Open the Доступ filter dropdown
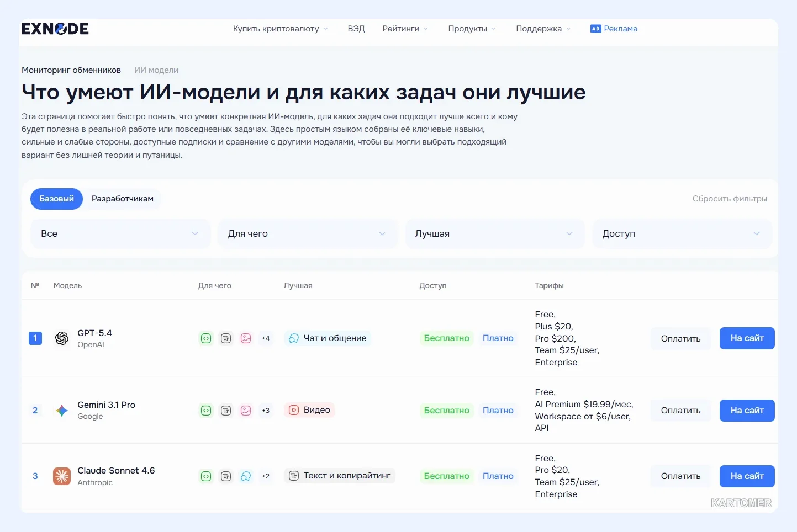 (x=682, y=233)
